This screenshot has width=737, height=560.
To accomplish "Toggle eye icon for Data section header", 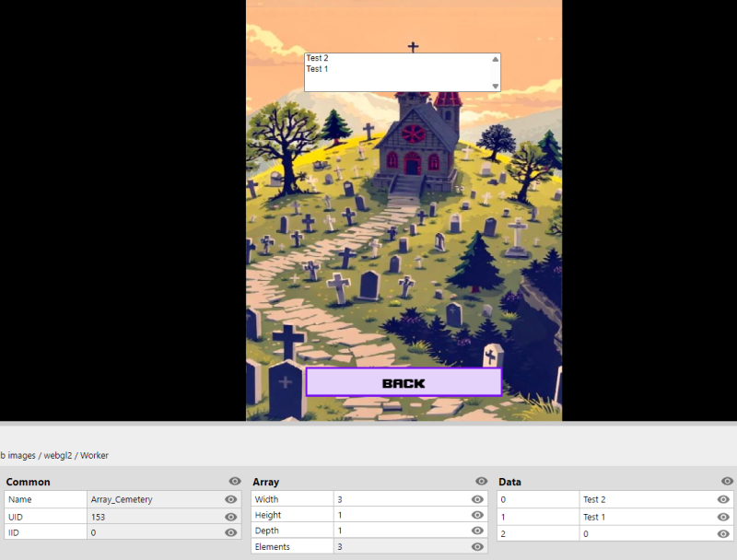I will pos(727,482).
